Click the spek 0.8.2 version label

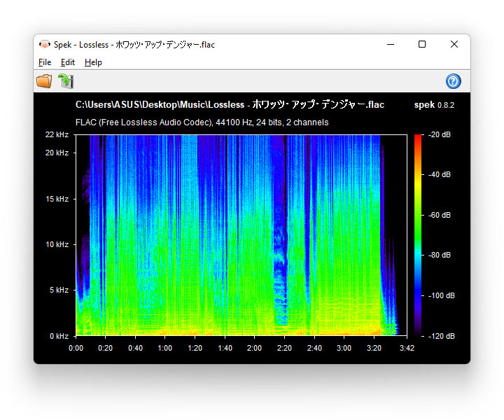[x=434, y=105]
